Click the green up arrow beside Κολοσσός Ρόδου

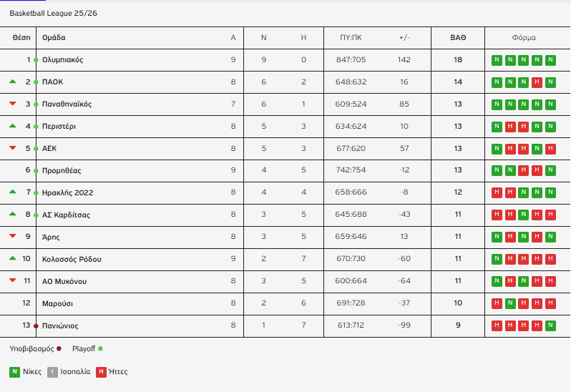click(x=12, y=259)
